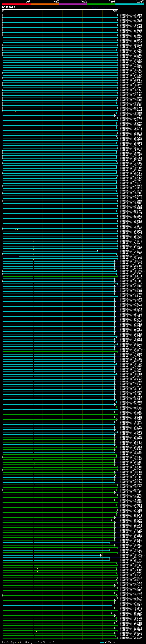Select the UniRef100_Q9XH50 label
146x644 pixels.
131,32
